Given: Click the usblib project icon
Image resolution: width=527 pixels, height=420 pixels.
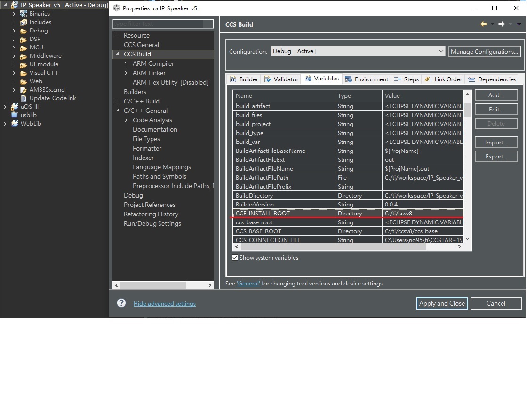Looking at the screenshot, I should pyautogui.click(x=15, y=115).
